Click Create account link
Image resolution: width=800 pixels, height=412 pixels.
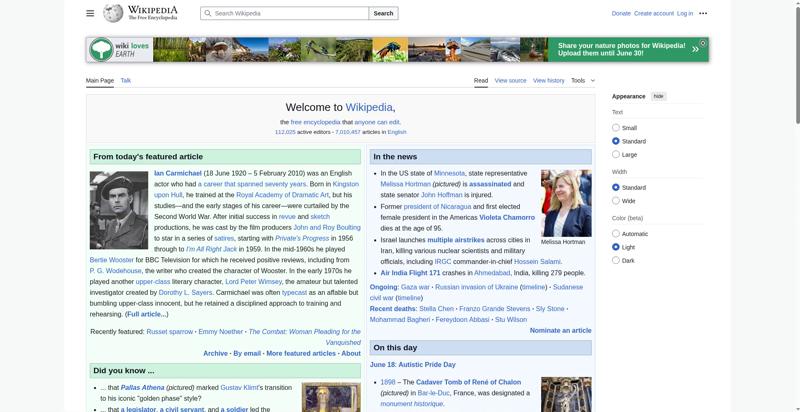point(654,13)
